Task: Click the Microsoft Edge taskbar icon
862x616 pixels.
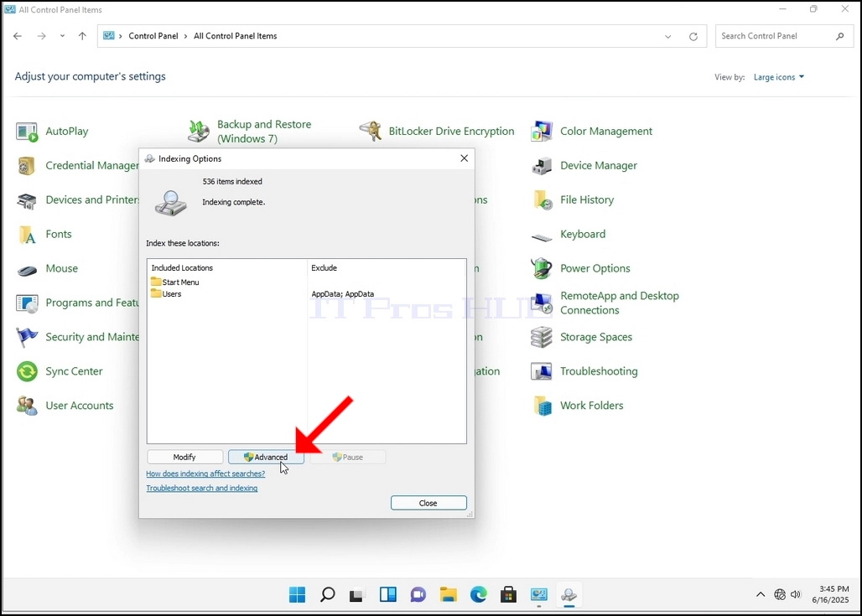Action: [478, 594]
